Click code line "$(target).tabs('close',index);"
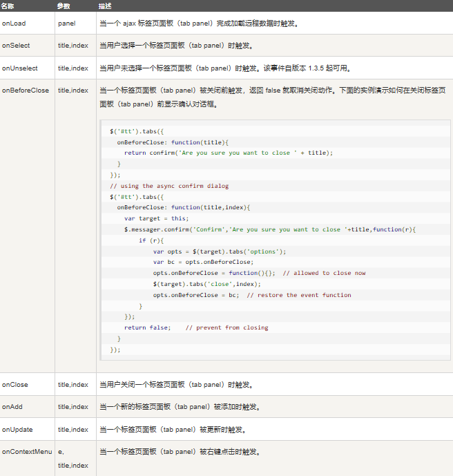 tap(207, 284)
